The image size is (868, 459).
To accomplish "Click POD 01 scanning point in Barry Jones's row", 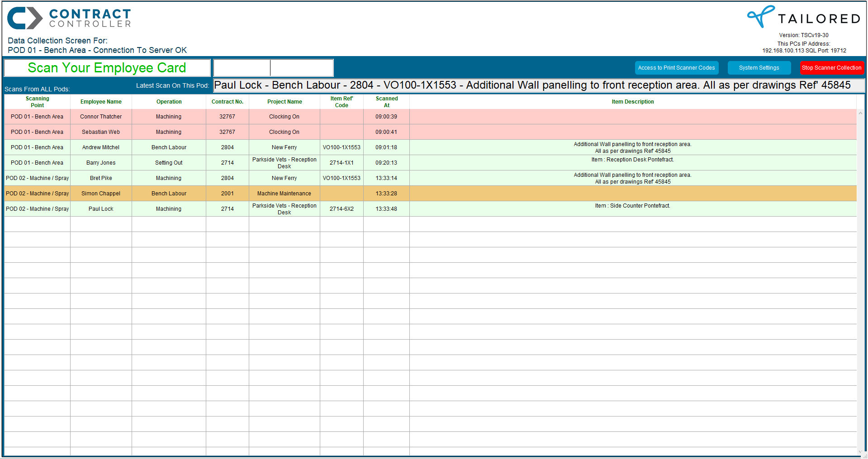I will tap(38, 163).
